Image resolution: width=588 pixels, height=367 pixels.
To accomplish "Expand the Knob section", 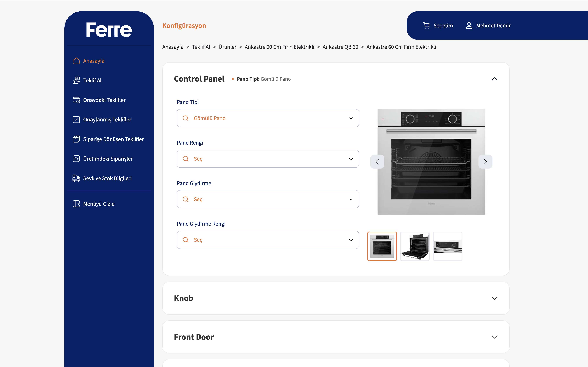I will pyautogui.click(x=494, y=298).
